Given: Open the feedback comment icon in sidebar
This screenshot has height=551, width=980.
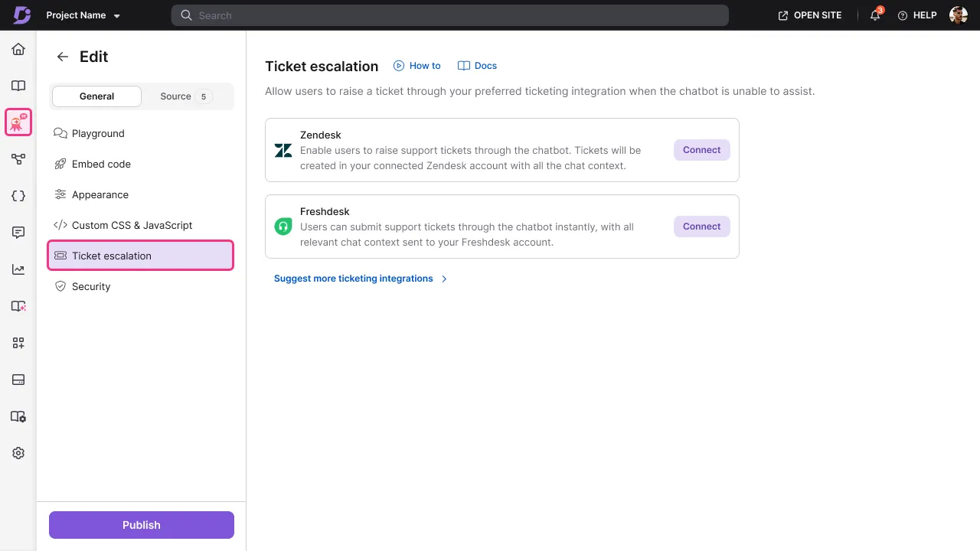Looking at the screenshot, I should [18, 233].
